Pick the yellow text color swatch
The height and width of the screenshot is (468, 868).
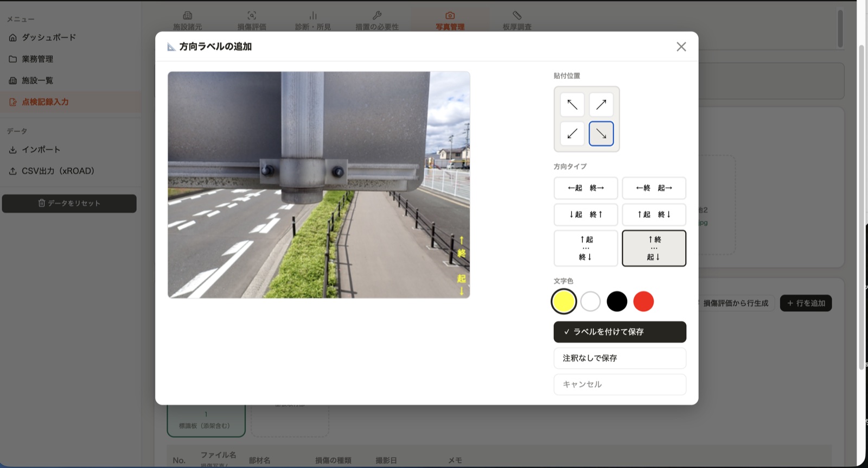click(x=564, y=301)
